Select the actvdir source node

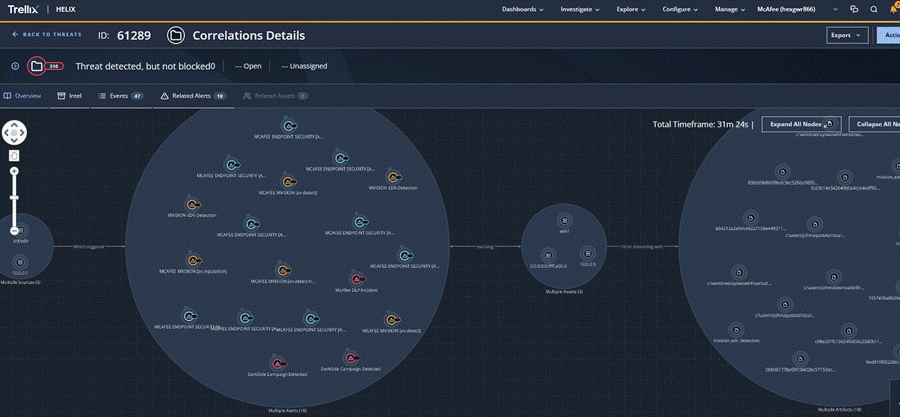pos(20,230)
